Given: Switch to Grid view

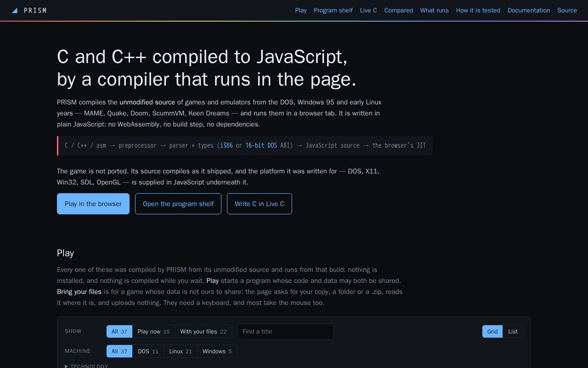Looking at the screenshot, I should (x=492, y=332).
